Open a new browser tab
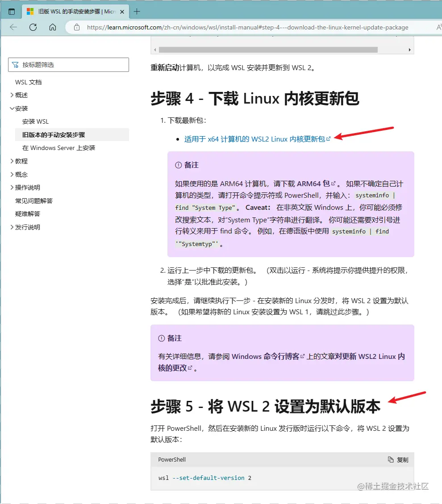Viewport: 442px width, 504px height. click(x=137, y=12)
